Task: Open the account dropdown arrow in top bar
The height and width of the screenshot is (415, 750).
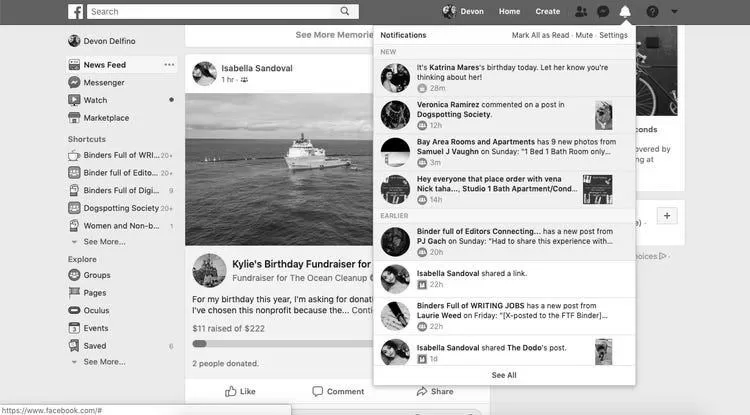Action: tap(674, 11)
